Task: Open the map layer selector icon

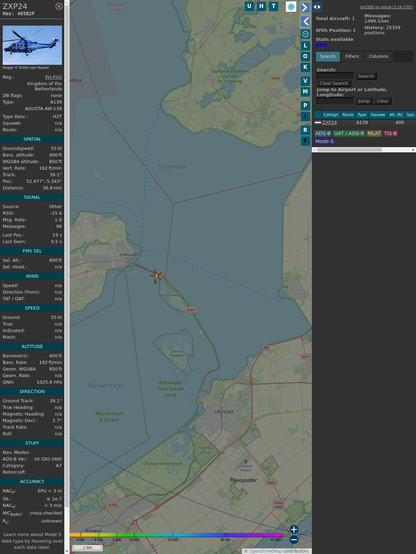Action: click(291, 6)
